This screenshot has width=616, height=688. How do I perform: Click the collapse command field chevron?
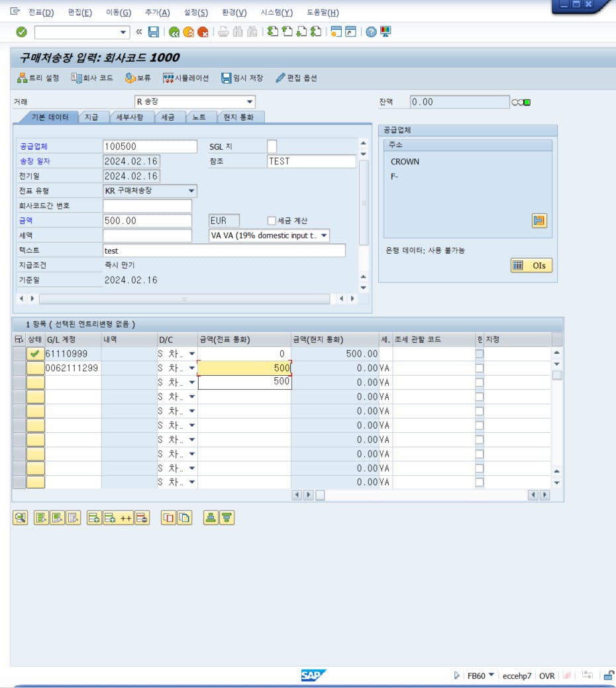click(x=139, y=32)
